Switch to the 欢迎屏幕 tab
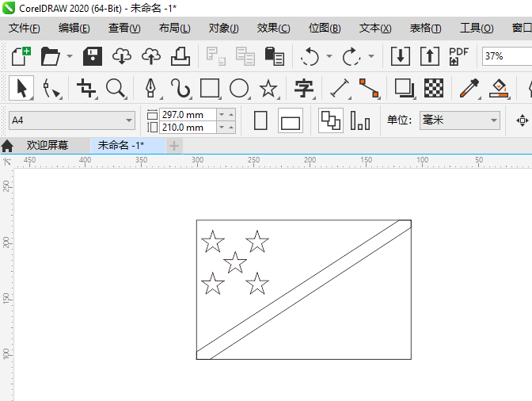The image size is (532, 401). [47, 145]
